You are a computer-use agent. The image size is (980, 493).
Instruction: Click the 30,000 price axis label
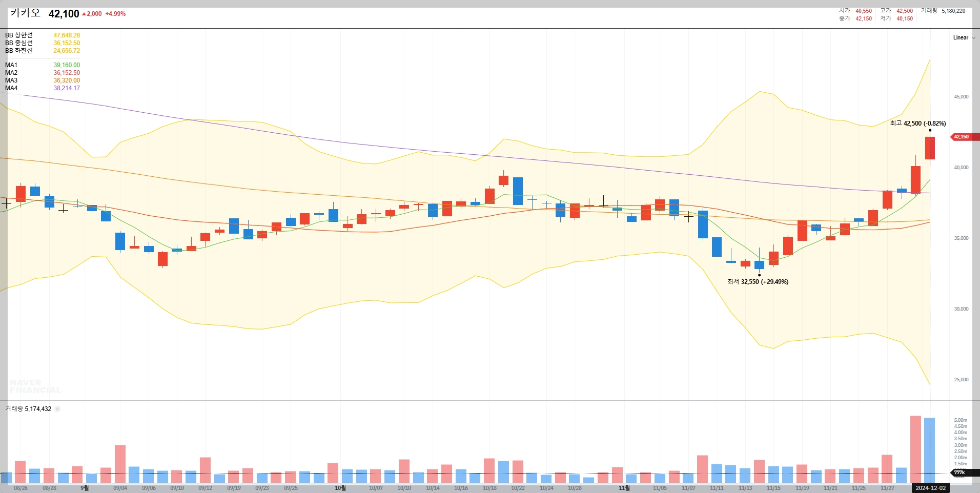pyautogui.click(x=961, y=309)
